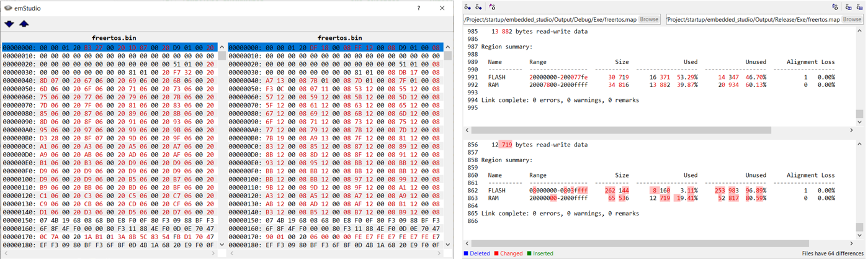Viewport: 868px width, 259px height.
Task: Click the swap-style delta icon at the right of the map toolbar
Action: 835,7
